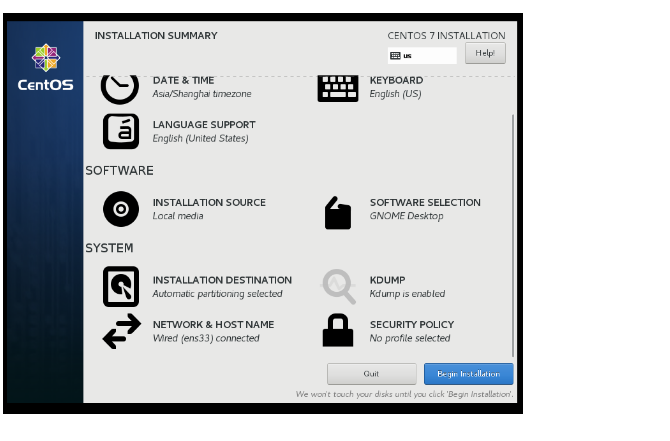Click the SYSTEM section heading
Image resolution: width=670 pixels, height=441 pixels.
pyautogui.click(x=109, y=248)
